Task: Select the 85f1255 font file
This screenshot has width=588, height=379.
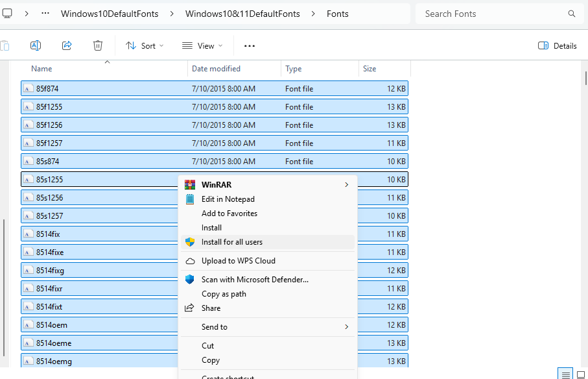Action: pos(215,106)
